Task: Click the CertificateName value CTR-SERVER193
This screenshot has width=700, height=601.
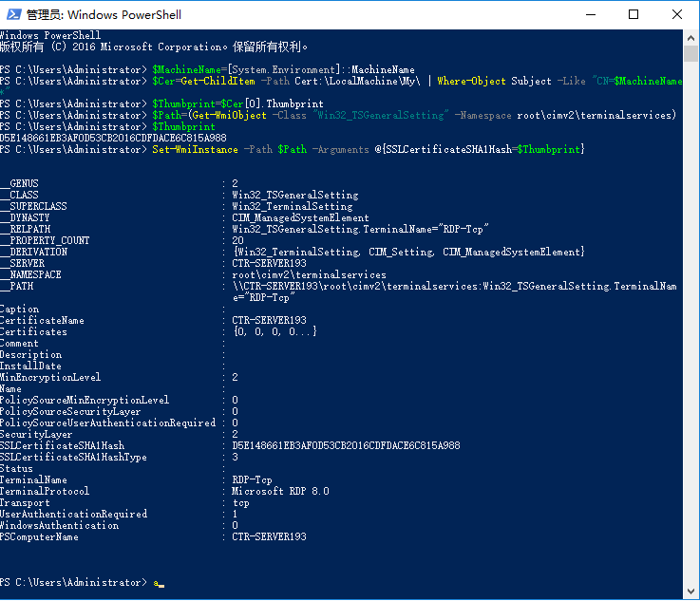Action: [x=269, y=320]
